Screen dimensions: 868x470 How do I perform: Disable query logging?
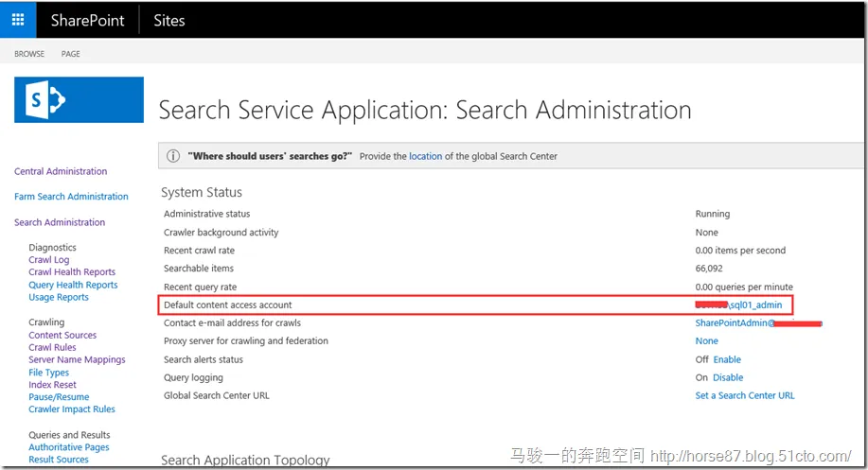tap(728, 377)
